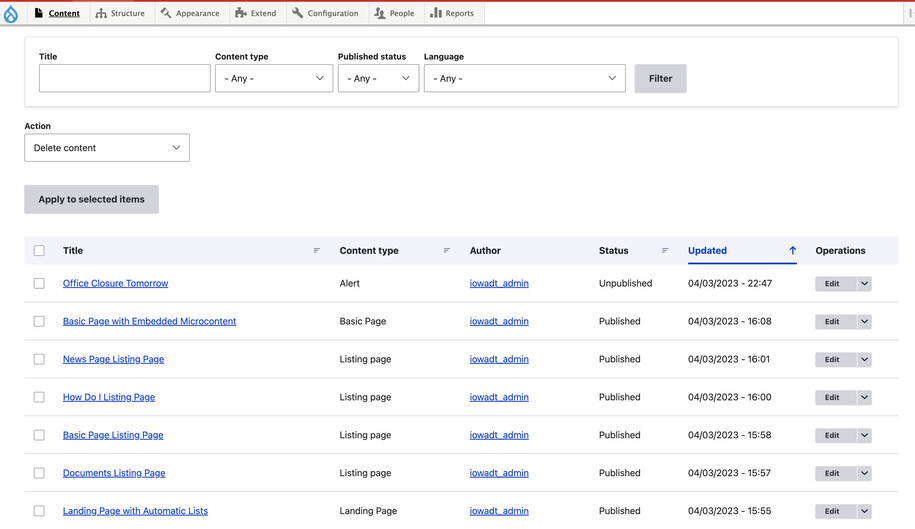Image resolution: width=915 pixels, height=529 pixels.
Task: Sort by the Title column sort icon
Action: click(317, 250)
